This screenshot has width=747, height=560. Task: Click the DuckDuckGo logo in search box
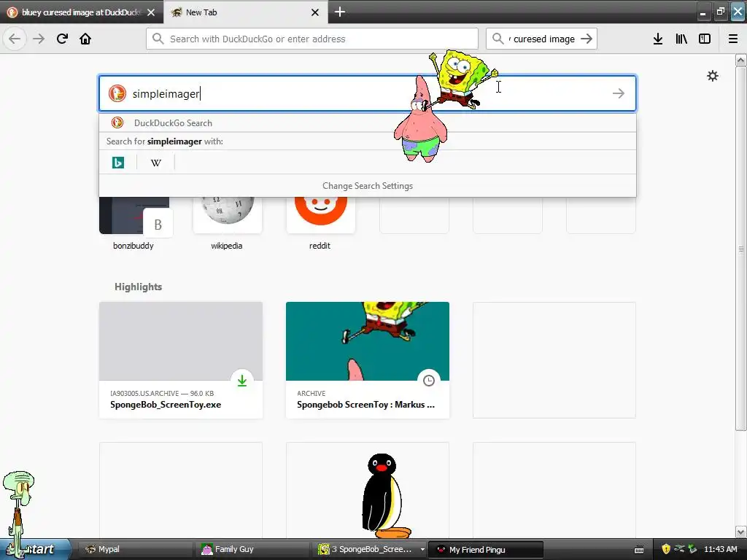point(117,93)
